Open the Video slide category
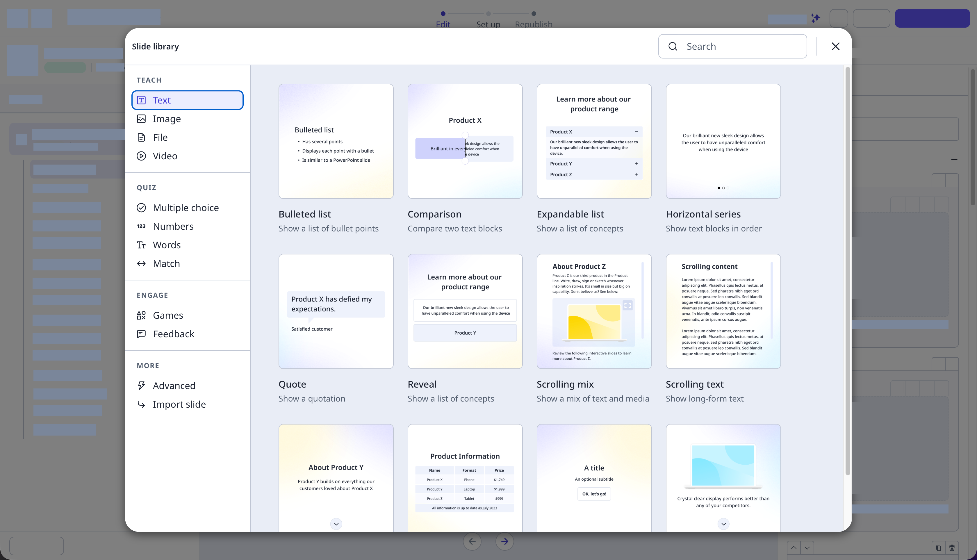Screen dimensions: 977x560 point(187,156)
